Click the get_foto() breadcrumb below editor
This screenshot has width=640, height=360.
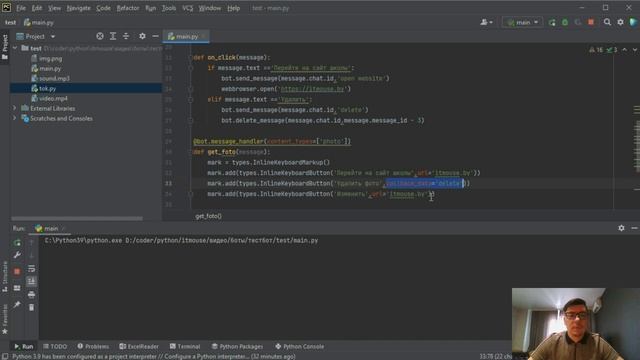(x=208, y=216)
